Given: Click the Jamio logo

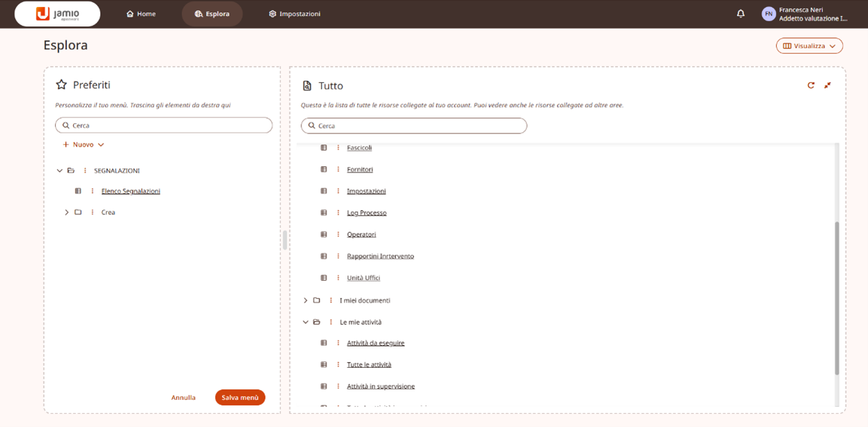Looking at the screenshot, I should tap(57, 14).
